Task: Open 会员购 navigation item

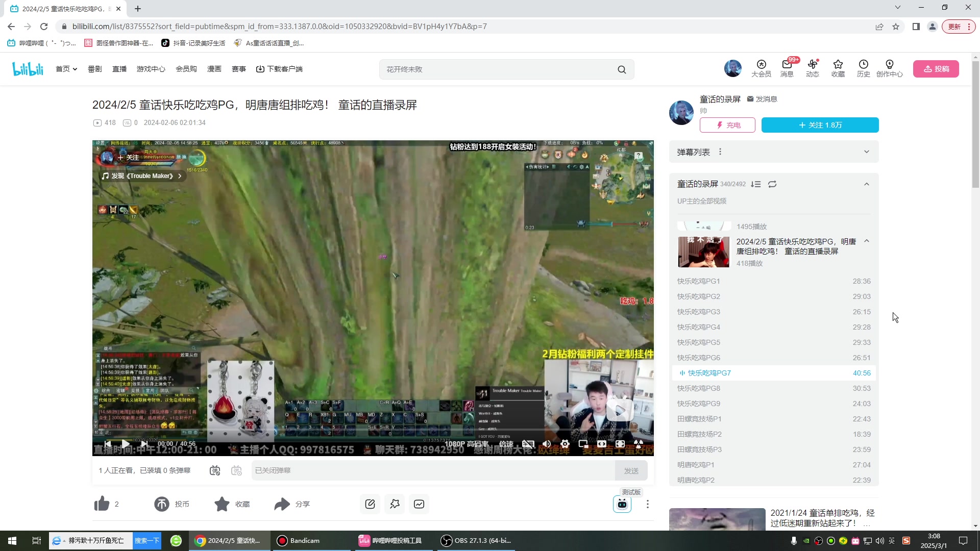Action: [186, 69]
